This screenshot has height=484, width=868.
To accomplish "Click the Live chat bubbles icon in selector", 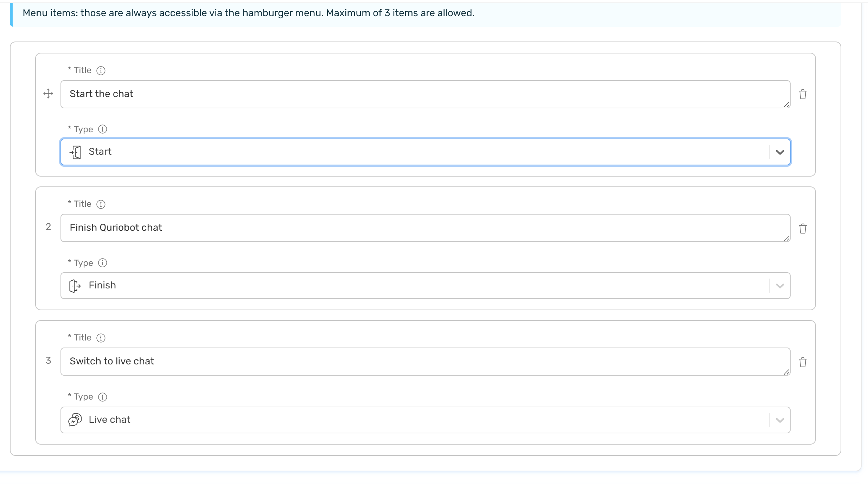I will pos(75,420).
